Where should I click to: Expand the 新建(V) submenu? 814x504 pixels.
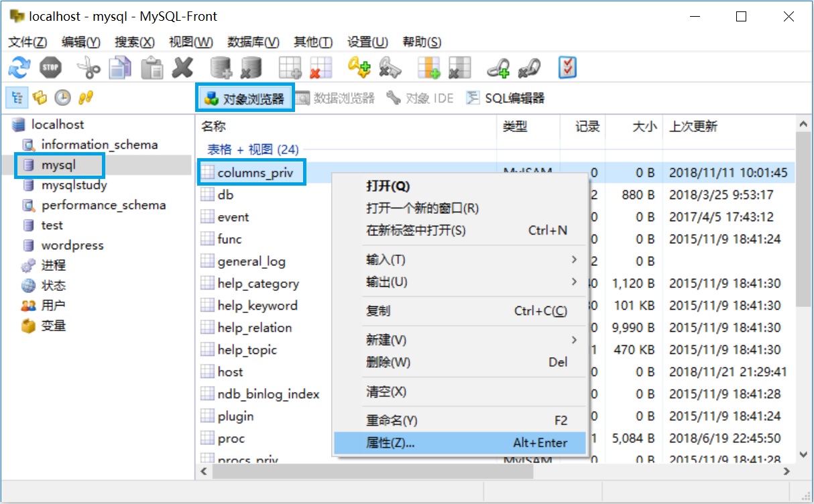459,340
